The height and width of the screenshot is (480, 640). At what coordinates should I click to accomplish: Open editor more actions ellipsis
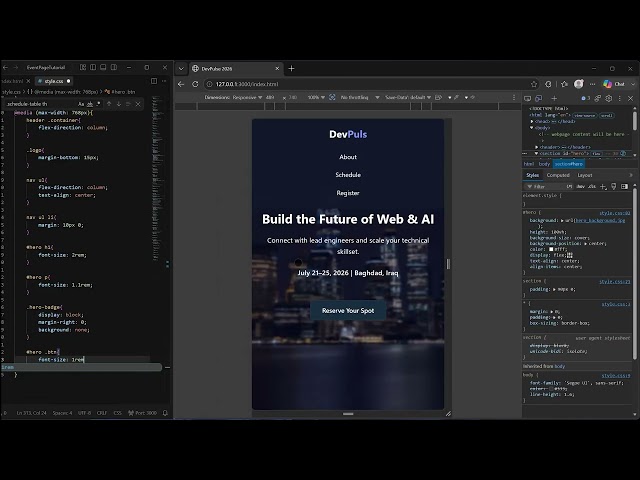(164, 81)
